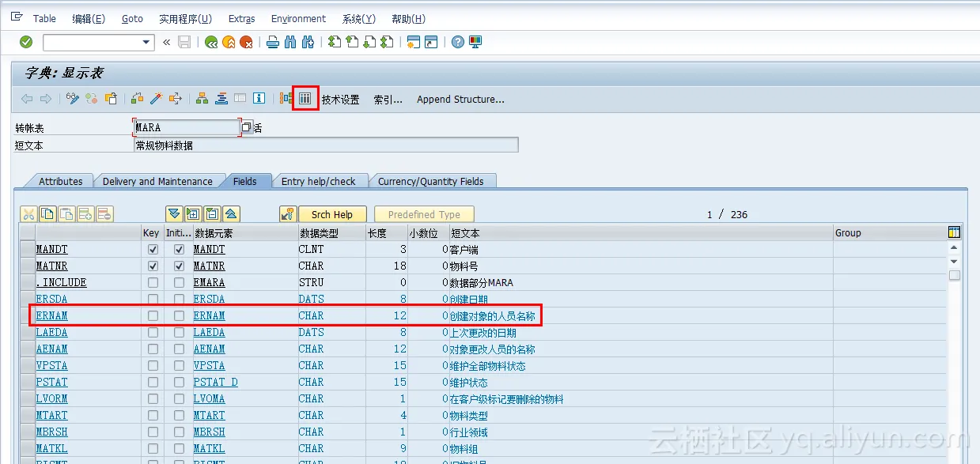Click the Find binoculars icon
This screenshot has width=980, height=464.
(290, 42)
